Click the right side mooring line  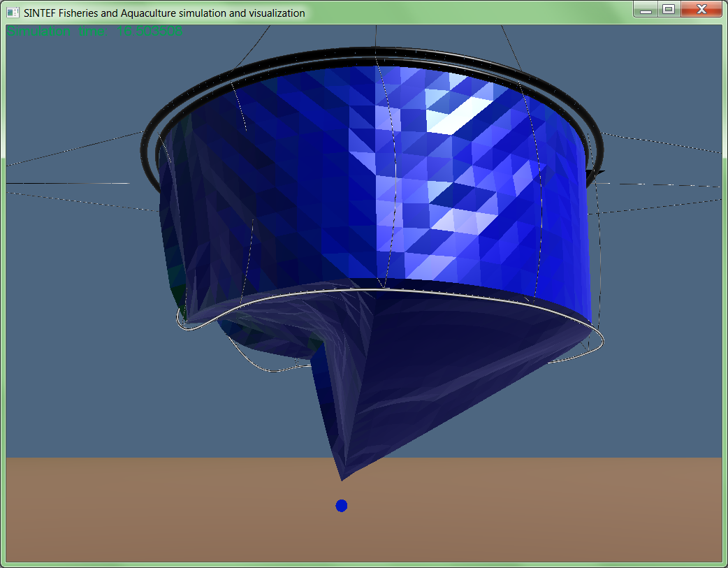[664, 185]
